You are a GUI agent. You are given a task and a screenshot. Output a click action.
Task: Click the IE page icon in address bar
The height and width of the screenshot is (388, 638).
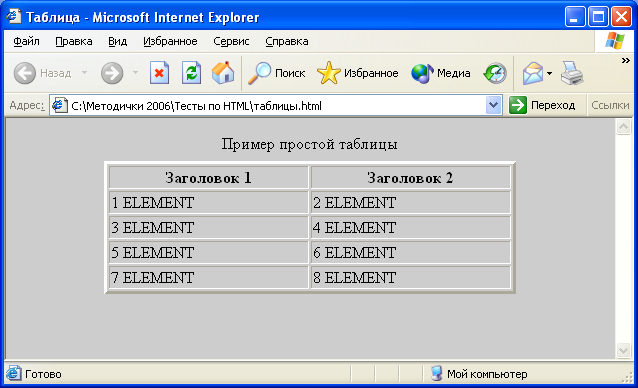click(59, 105)
